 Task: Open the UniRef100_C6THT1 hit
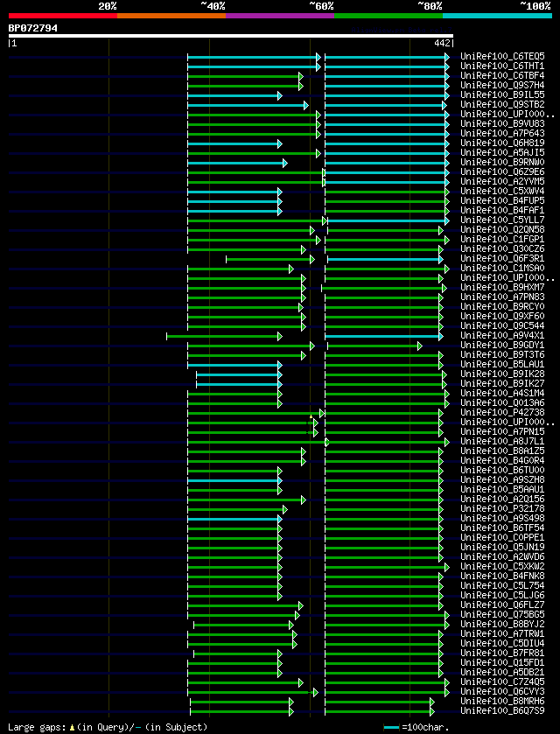click(502, 66)
